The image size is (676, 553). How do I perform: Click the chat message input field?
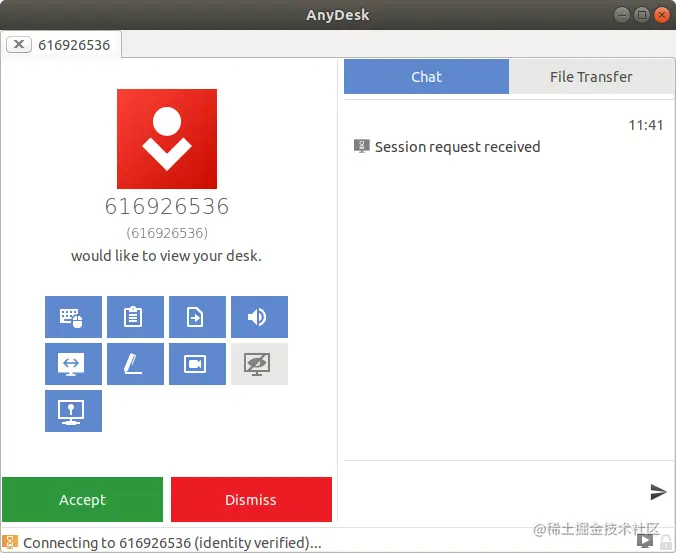pyautogui.click(x=496, y=492)
